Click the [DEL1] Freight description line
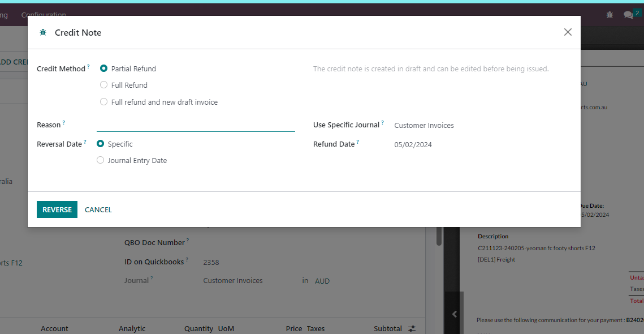The height and width of the screenshot is (334, 644). tap(496, 259)
